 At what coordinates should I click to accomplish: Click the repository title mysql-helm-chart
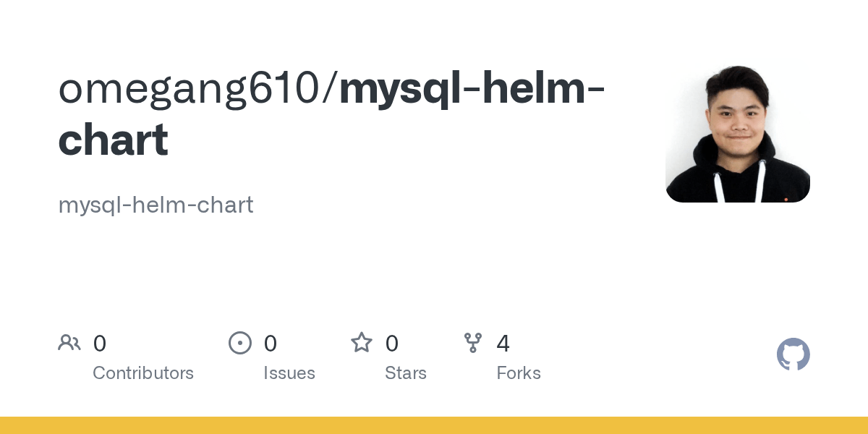point(472,90)
